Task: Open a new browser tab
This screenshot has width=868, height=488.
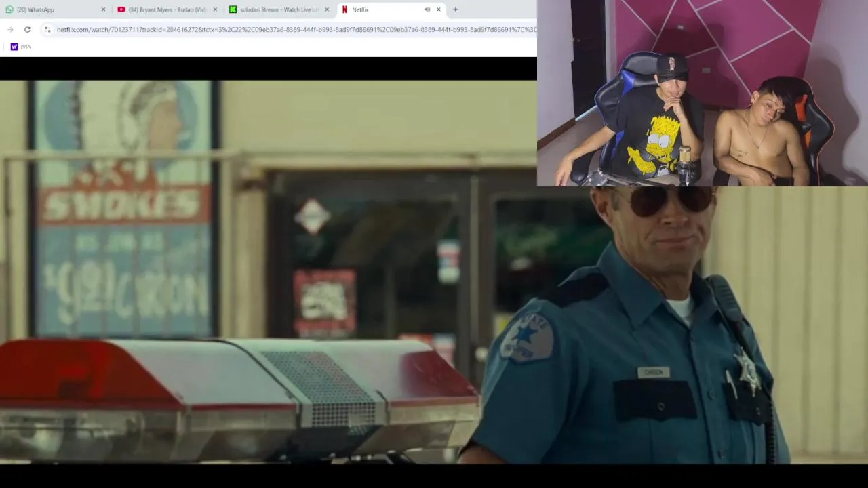Action: pos(456,9)
